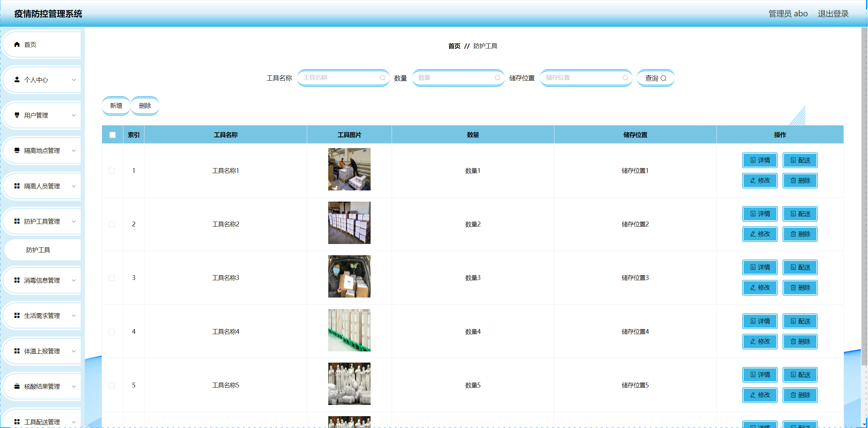Check the checkbox for row 1

[x=112, y=171]
